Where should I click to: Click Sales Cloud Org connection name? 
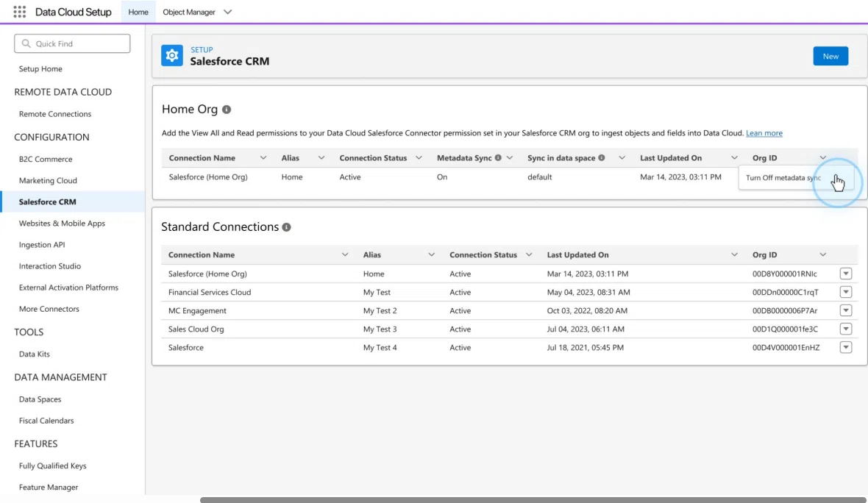196,329
